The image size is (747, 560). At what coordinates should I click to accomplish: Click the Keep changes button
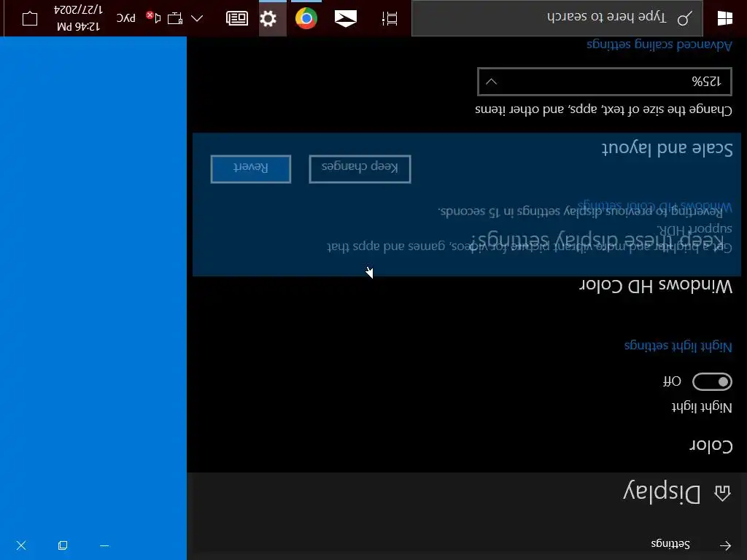tap(360, 168)
